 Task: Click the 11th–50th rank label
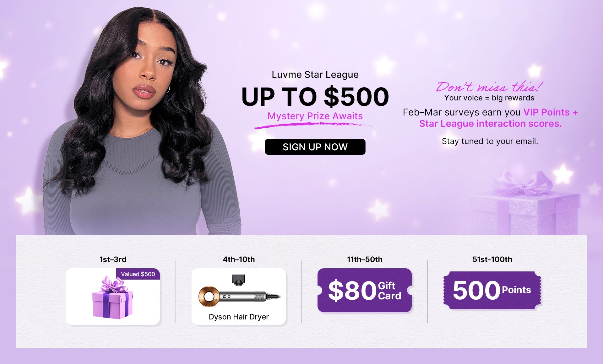point(365,260)
